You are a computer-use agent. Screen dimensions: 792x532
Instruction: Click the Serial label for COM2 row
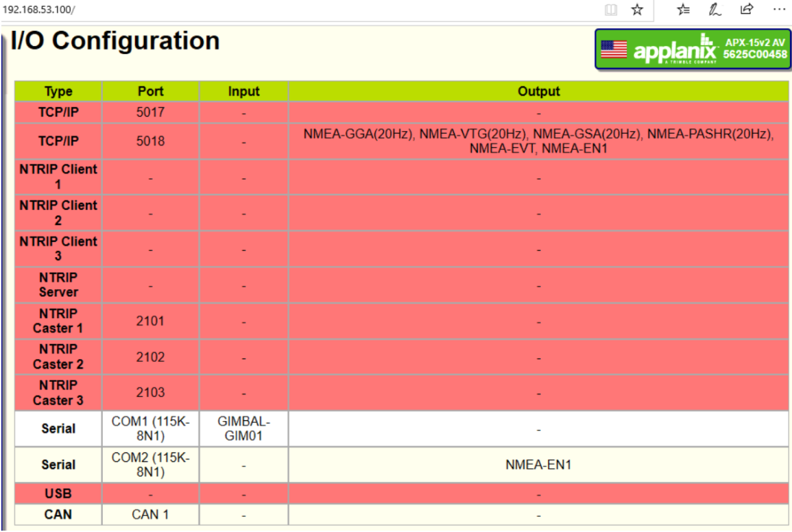58,464
